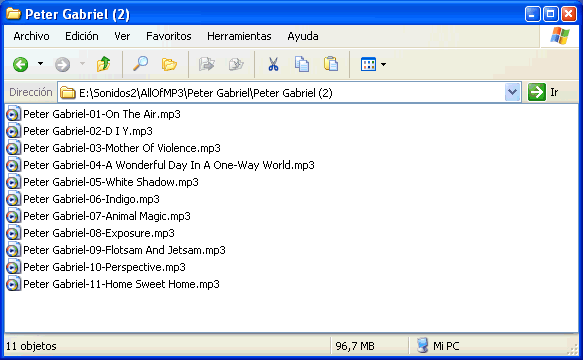This screenshot has height=360, width=583.
Task: Select file 'Peter Gabriel-05-White Shadow.mp3'
Action: tap(111, 182)
